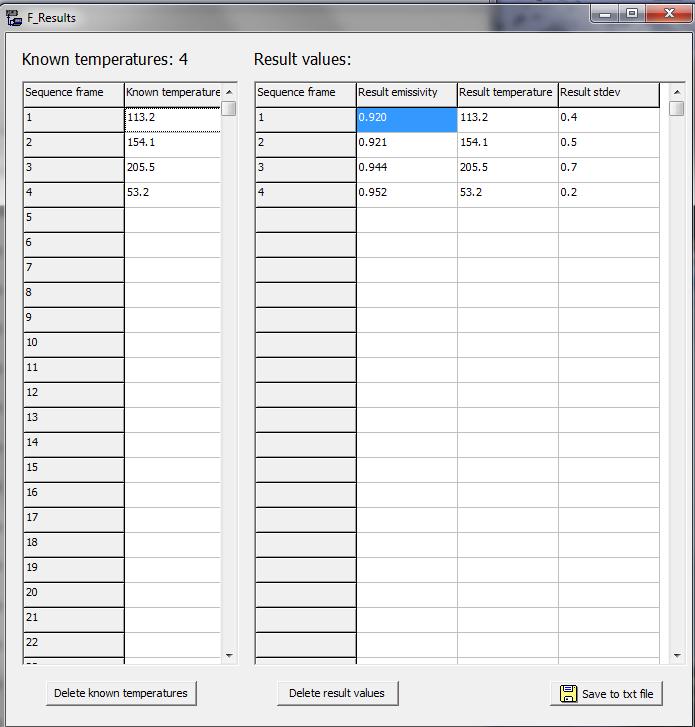Screen dimensions: 695x727
Task: Click Result emissivity column header
Action: (407, 95)
